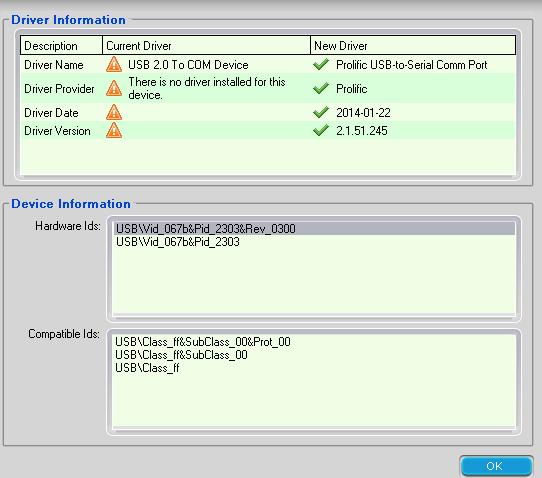Click the 'There is no driver installed' message
Image resolution: width=542 pixels, height=478 pixels.
tap(207, 88)
